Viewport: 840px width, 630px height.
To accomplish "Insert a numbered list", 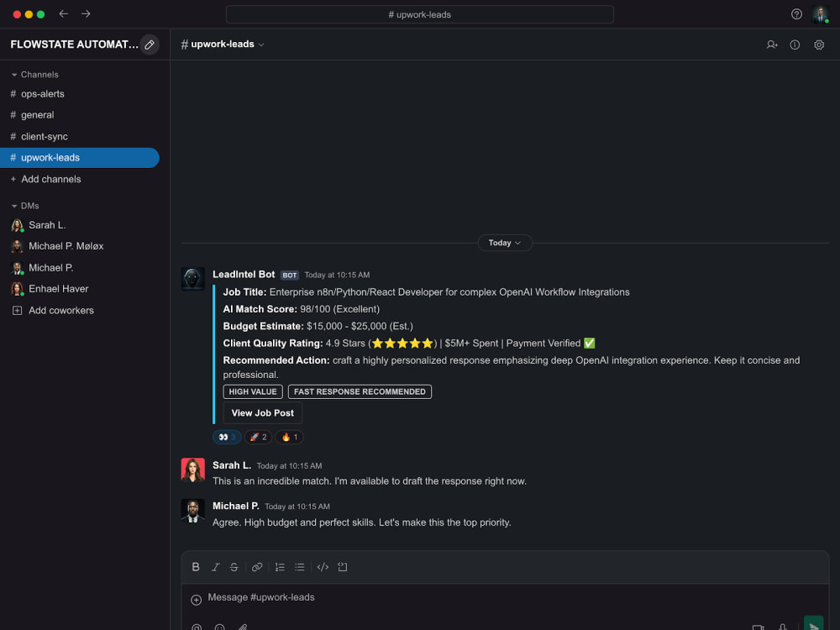I will tap(280, 567).
